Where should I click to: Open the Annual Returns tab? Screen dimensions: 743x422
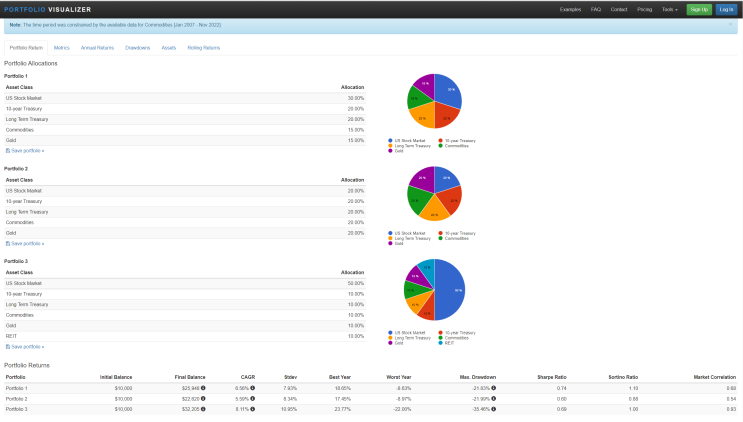(x=97, y=48)
